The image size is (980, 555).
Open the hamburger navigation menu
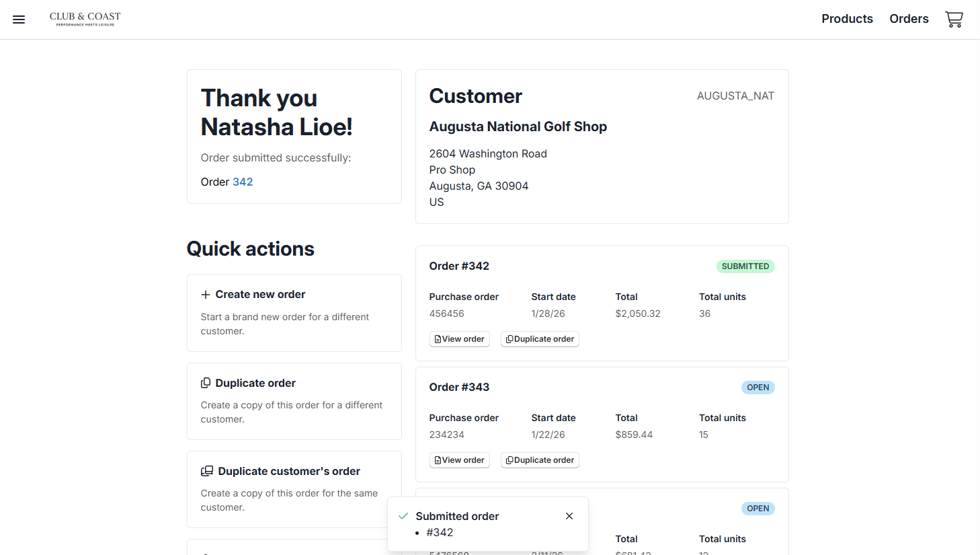19,20
